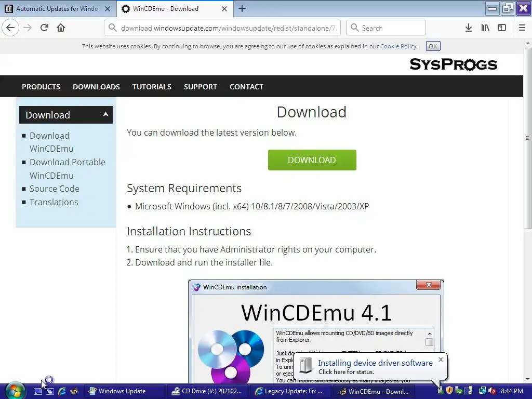Click the page scrollbar down arrow
The height and width of the screenshot is (399, 532).
click(527, 379)
